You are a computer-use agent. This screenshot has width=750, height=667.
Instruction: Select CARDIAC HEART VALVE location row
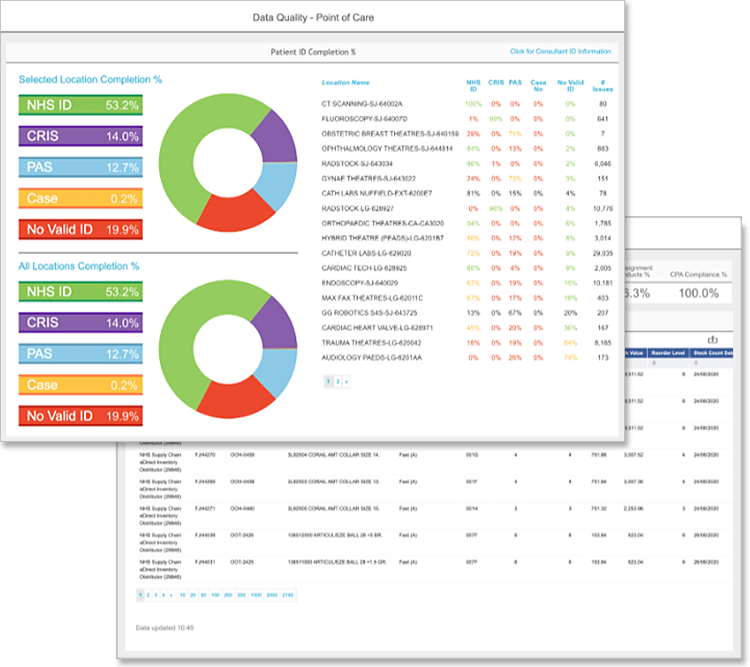(x=467, y=328)
